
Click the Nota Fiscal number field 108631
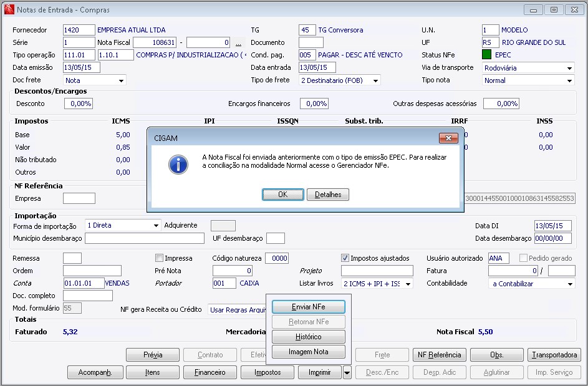tap(155, 42)
